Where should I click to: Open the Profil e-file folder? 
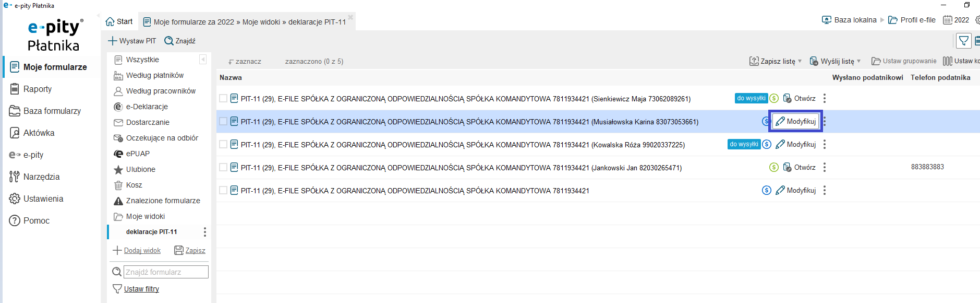pyautogui.click(x=912, y=20)
